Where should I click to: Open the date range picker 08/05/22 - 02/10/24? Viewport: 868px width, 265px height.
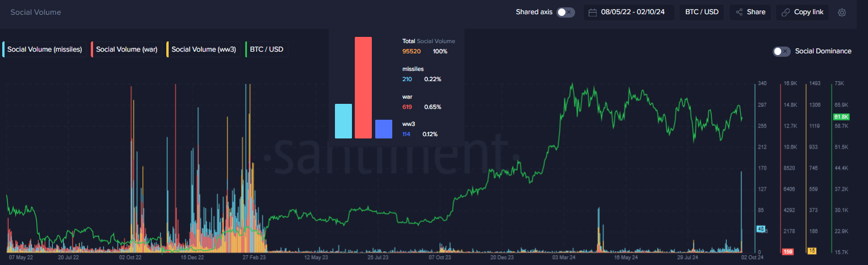[636, 12]
